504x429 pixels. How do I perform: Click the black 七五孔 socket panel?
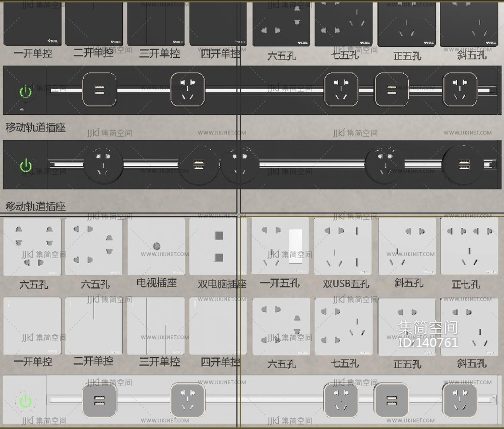point(343,24)
